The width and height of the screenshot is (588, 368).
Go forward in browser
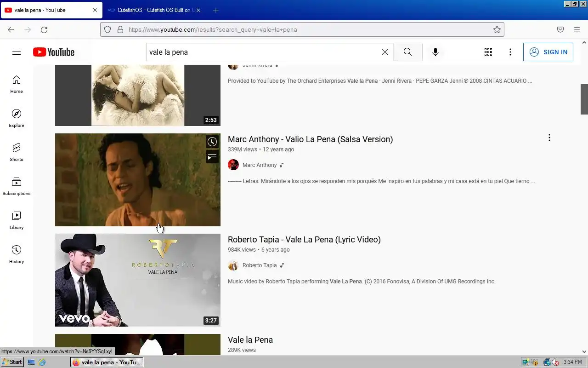tap(28, 29)
